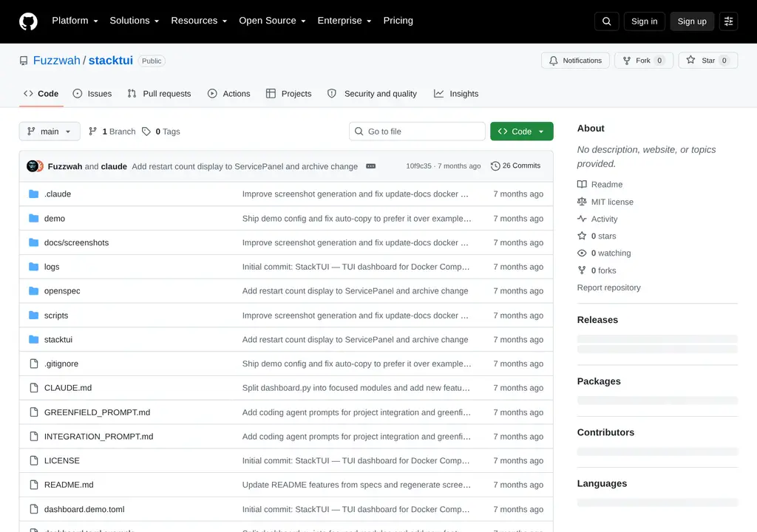Open the main branch selector dropdown

point(50,132)
